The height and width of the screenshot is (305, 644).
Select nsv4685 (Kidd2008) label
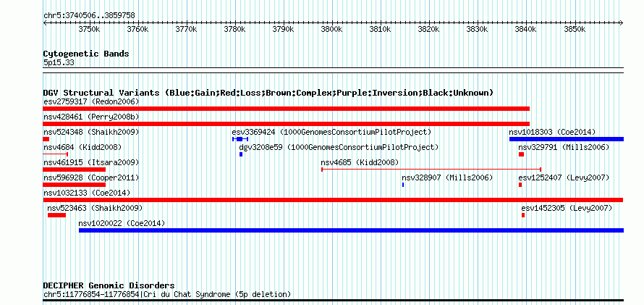click(x=360, y=163)
